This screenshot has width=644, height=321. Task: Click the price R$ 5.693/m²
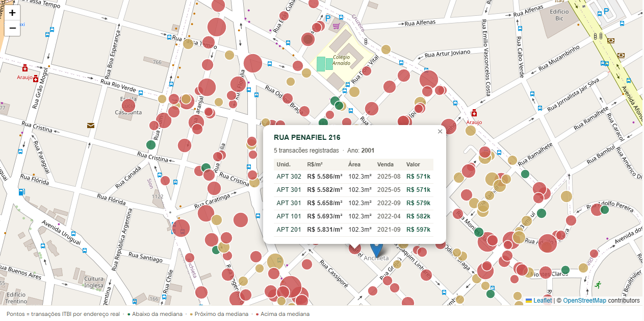coord(325,216)
